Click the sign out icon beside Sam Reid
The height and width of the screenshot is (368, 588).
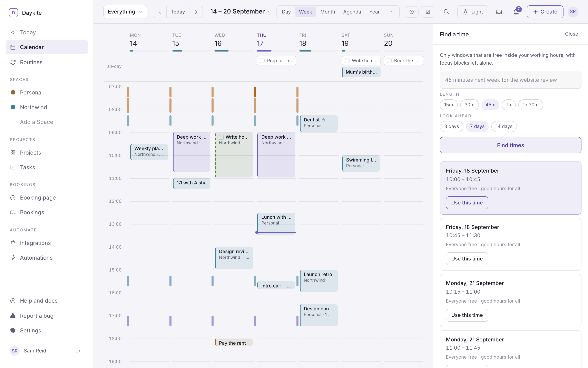pyautogui.click(x=78, y=351)
